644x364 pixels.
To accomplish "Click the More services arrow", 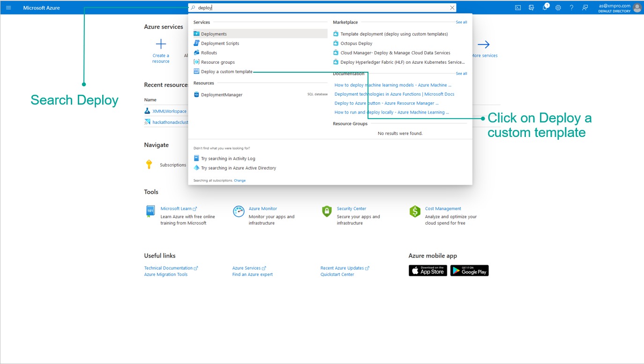I will pos(484,45).
